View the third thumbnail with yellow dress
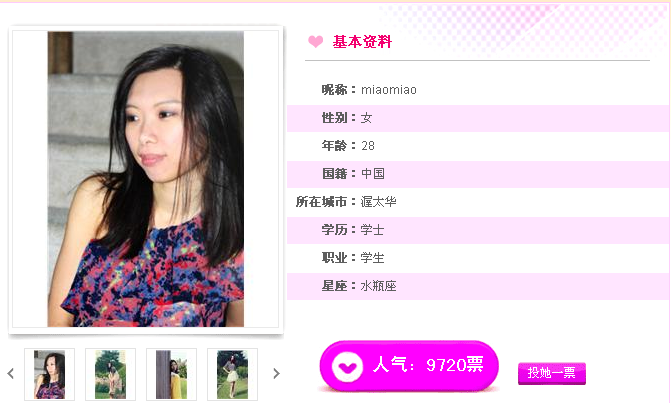 [x=171, y=374]
